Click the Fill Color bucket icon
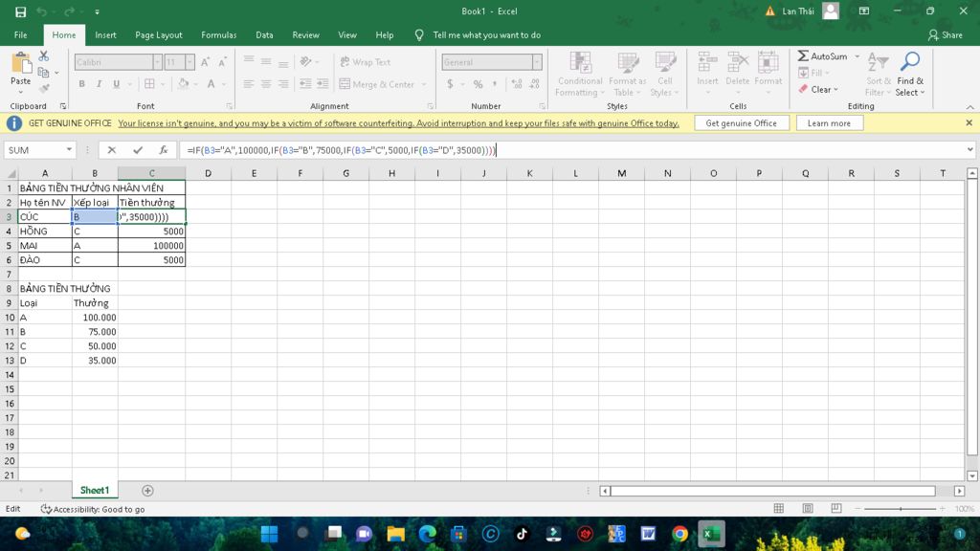The image size is (980, 551). [183, 84]
